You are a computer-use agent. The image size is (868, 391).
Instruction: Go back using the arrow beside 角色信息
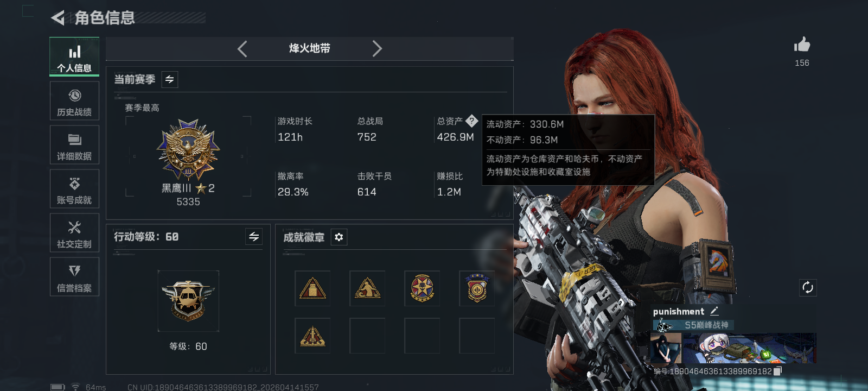point(58,18)
